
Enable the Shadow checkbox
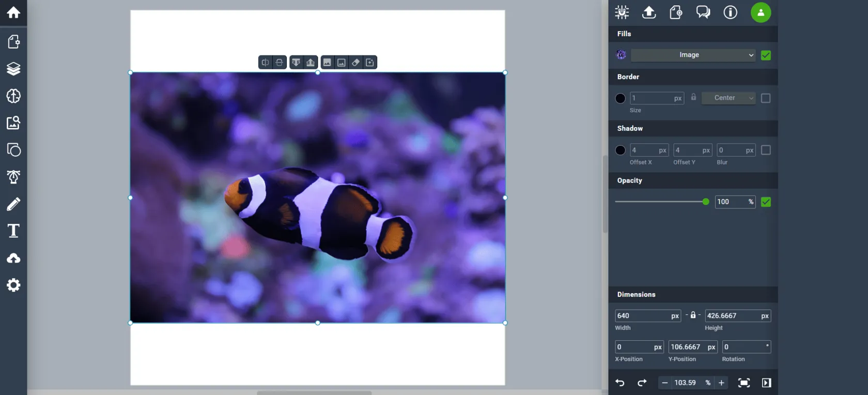coord(766,150)
